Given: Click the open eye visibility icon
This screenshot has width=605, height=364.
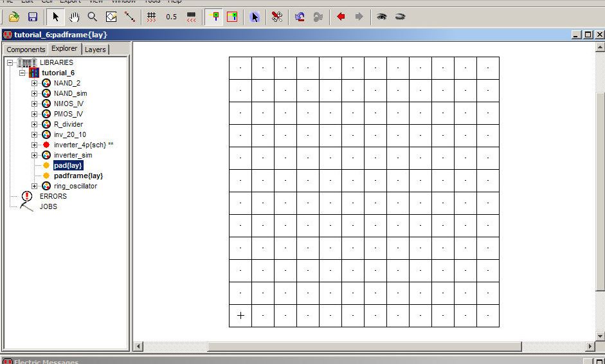Looking at the screenshot, I should (382, 17).
